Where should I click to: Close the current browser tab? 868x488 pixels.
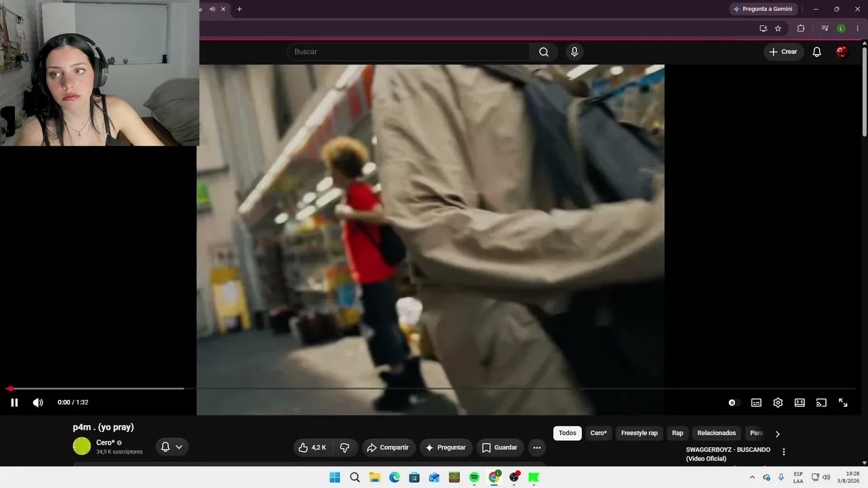click(x=223, y=9)
